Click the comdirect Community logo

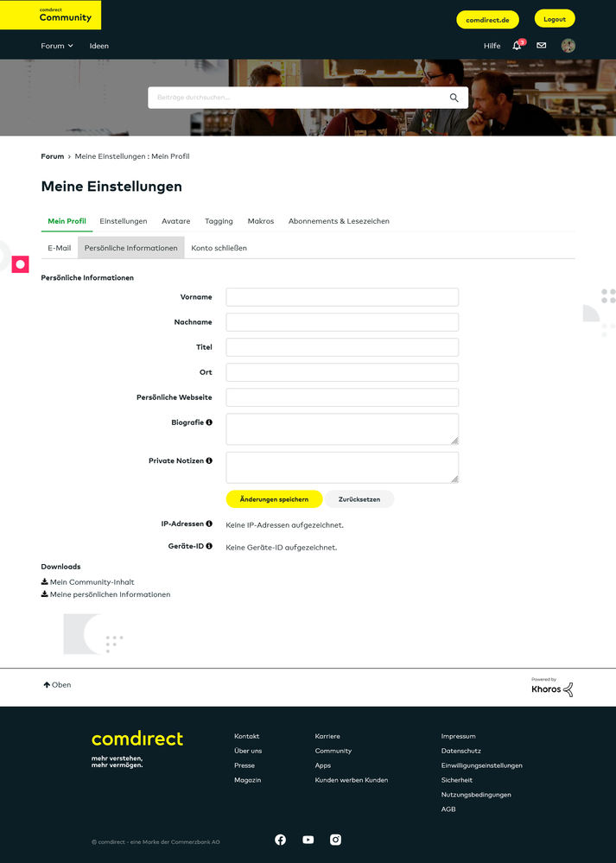(x=51, y=15)
